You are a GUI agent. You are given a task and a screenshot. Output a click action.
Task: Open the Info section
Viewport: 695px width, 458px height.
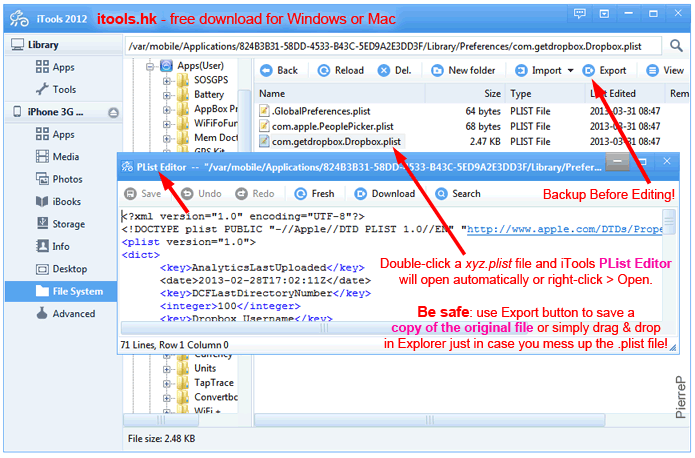pyautogui.click(x=53, y=246)
